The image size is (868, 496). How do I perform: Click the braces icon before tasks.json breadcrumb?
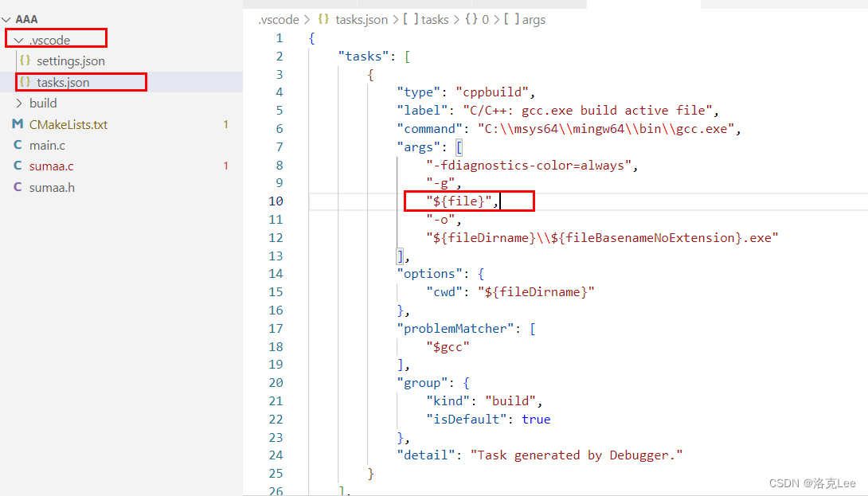[x=323, y=19]
